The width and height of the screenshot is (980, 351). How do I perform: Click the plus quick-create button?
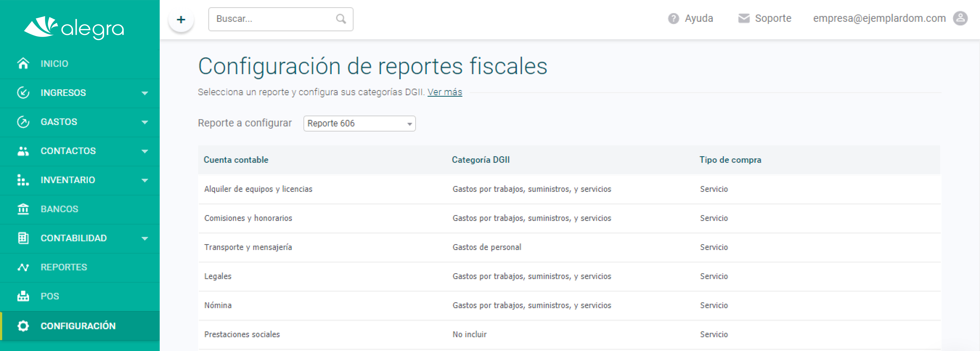pos(181,19)
